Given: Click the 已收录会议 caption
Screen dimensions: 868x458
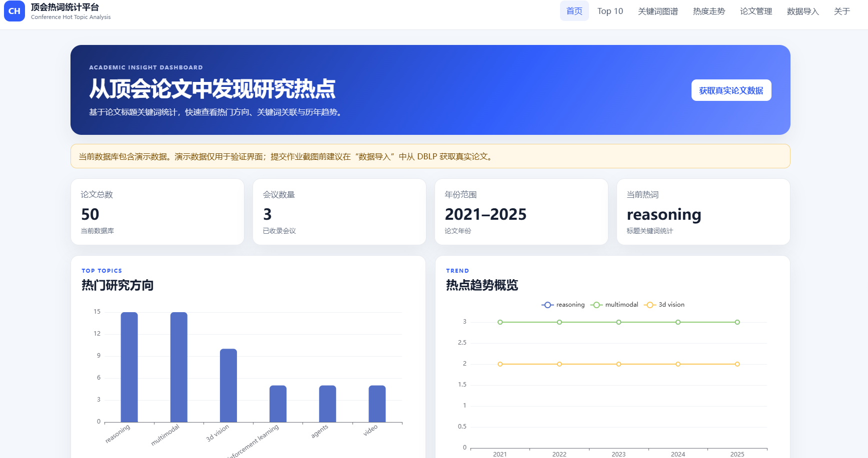Looking at the screenshot, I should click(x=279, y=231).
